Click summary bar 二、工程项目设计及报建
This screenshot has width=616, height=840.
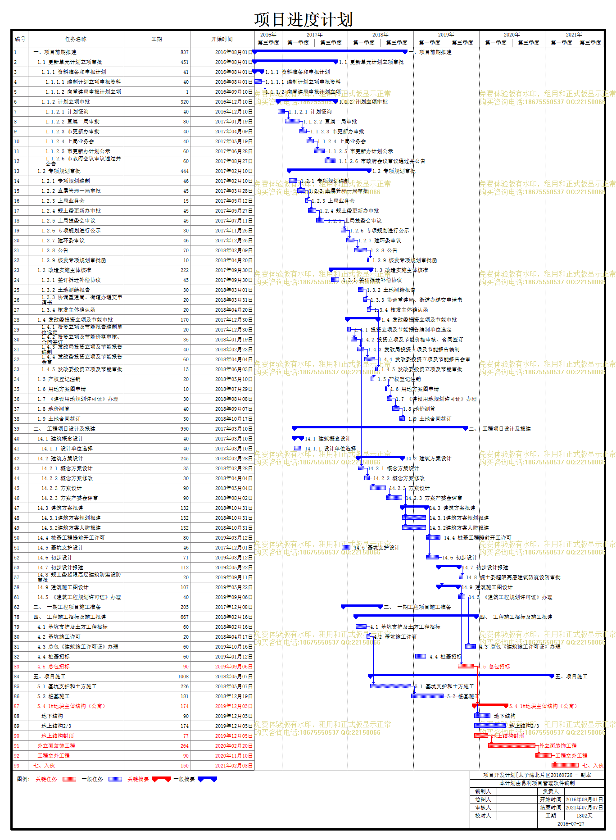380,428
